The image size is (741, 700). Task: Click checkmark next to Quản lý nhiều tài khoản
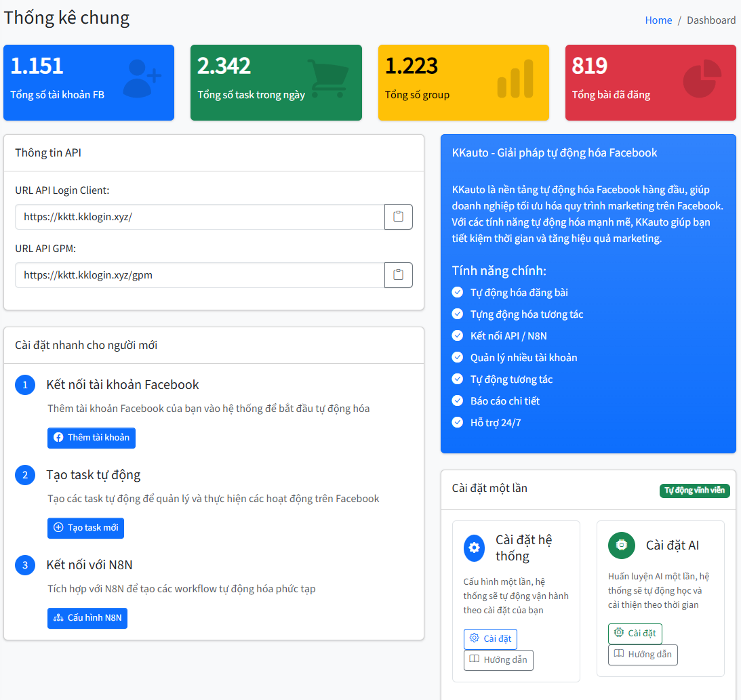(458, 358)
